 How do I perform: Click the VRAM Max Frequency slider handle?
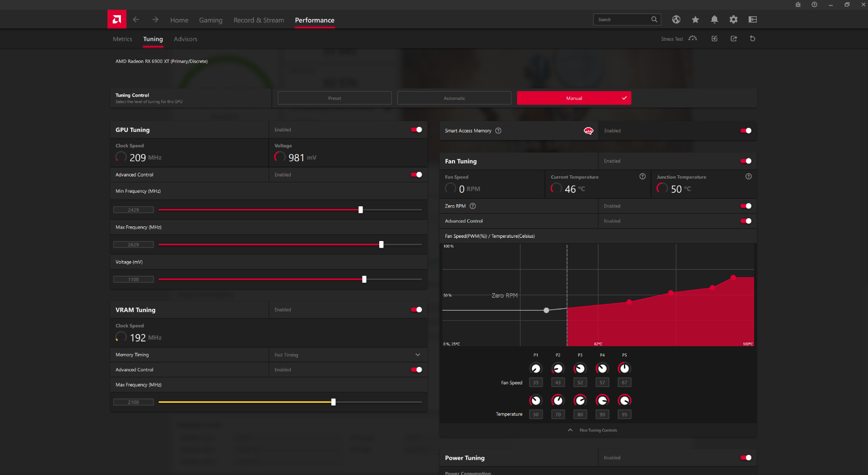tap(334, 402)
